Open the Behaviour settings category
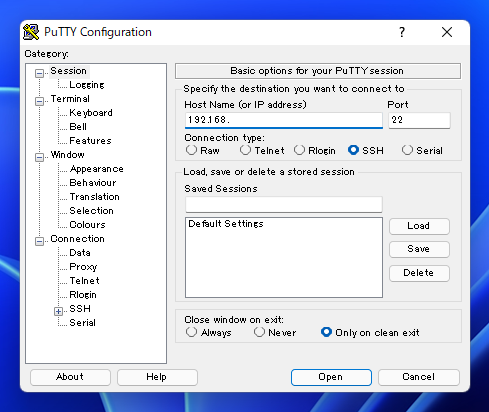The image size is (489, 412). [93, 183]
